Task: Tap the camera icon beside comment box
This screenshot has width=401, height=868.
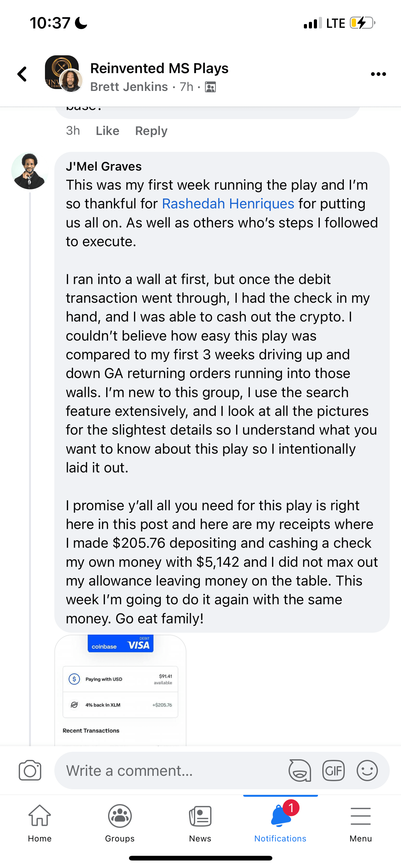Action: tap(30, 770)
